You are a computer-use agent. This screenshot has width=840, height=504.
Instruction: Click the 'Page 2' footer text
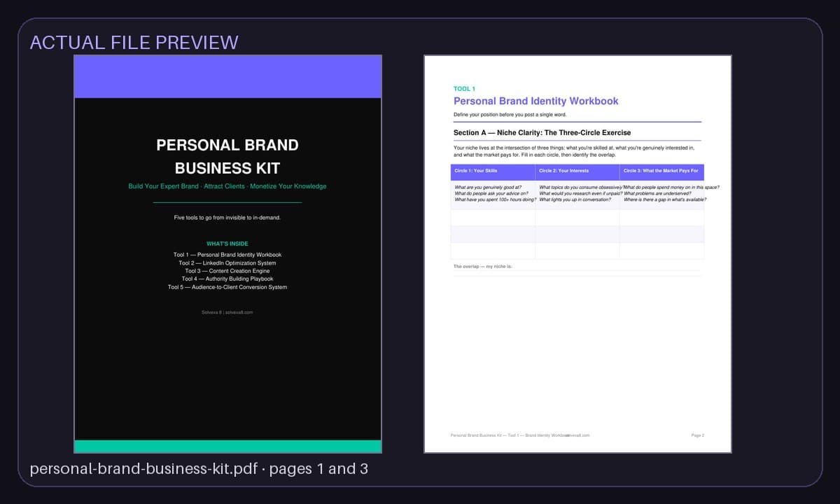[x=698, y=435]
